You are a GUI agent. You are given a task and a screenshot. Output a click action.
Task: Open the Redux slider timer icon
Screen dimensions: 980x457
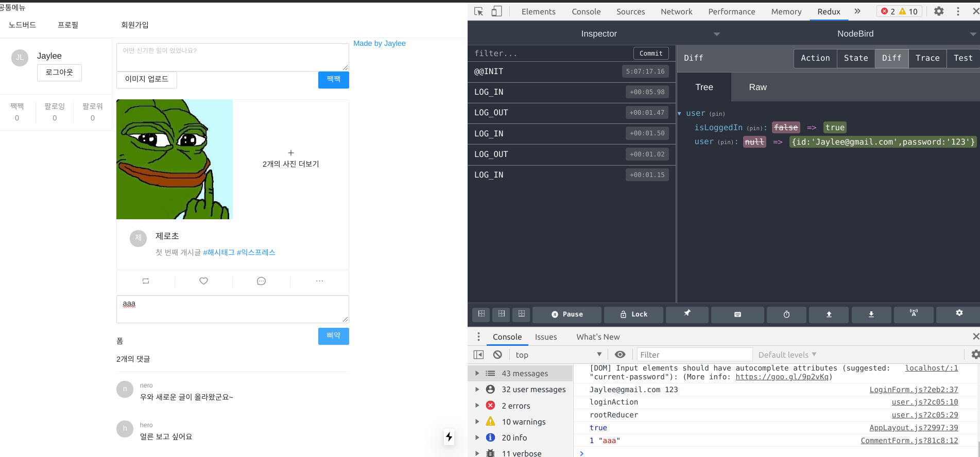pos(786,314)
